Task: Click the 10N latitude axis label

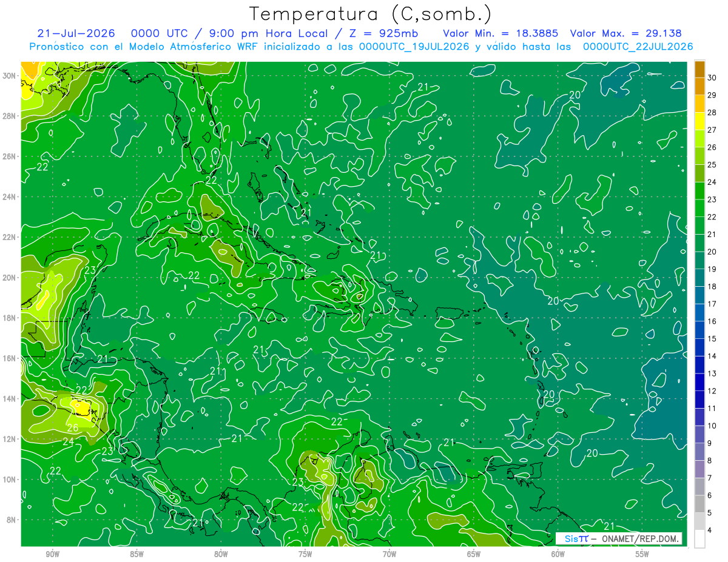Action: pos(9,480)
